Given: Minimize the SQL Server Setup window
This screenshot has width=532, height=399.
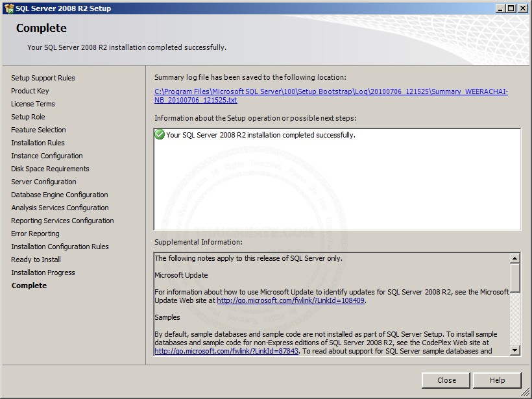Looking at the screenshot, I should 499,8.
